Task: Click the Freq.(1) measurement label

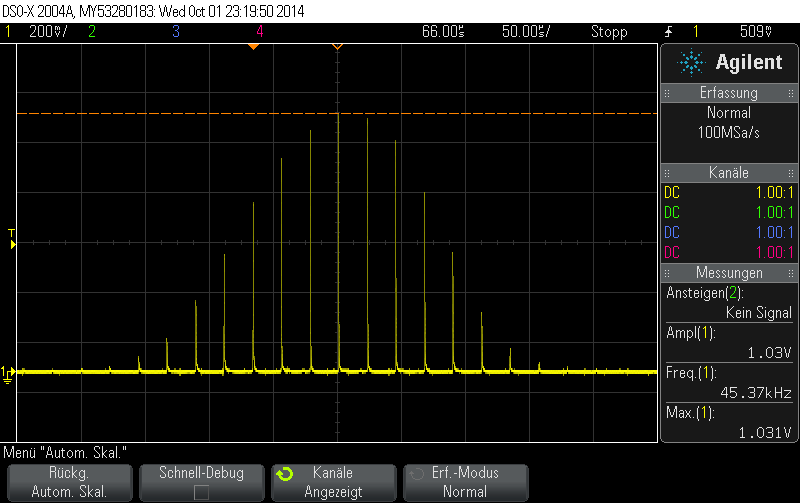Action: point(691,373)
